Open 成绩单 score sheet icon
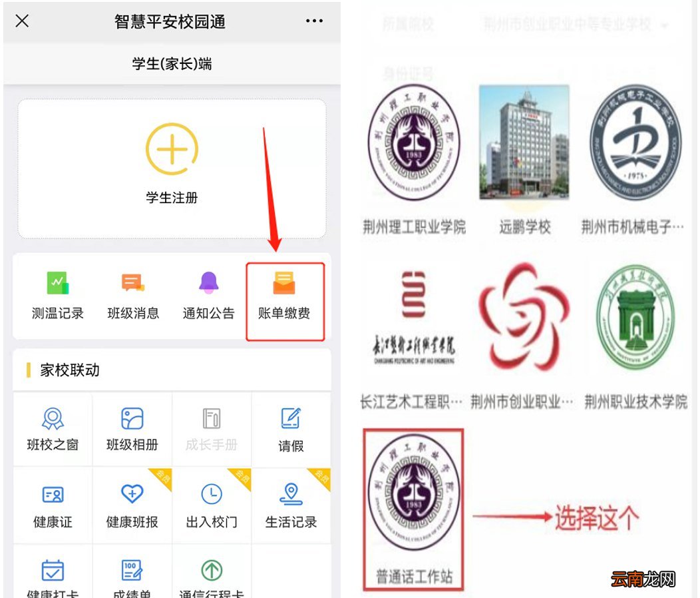 click(132, 570)
